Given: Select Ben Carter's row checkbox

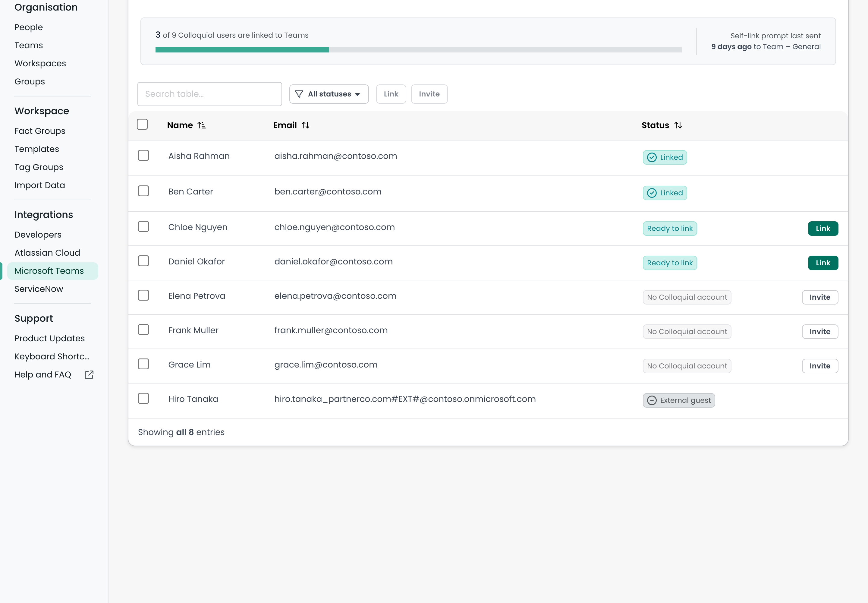Looking at the screenshot, I should point(143,191).
